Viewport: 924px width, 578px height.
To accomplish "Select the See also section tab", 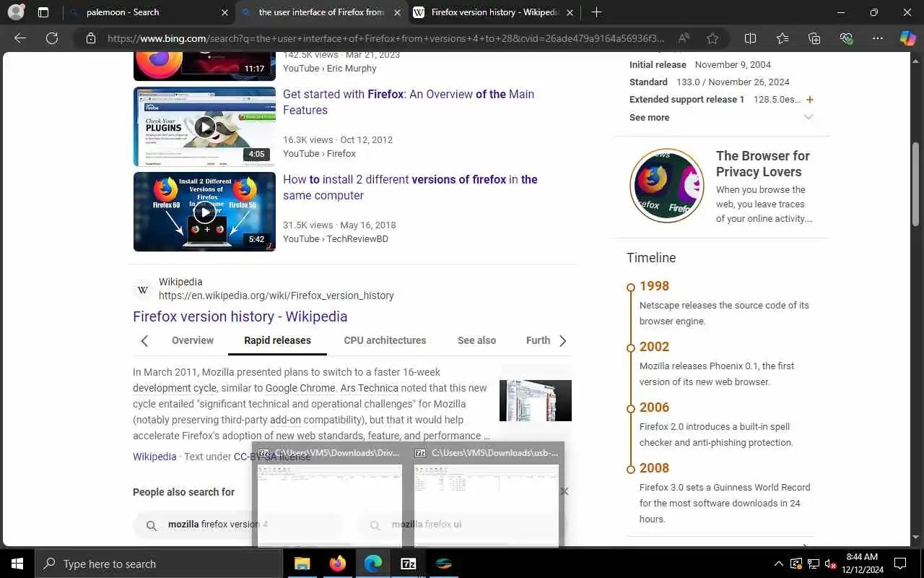I will click(476, 340).
